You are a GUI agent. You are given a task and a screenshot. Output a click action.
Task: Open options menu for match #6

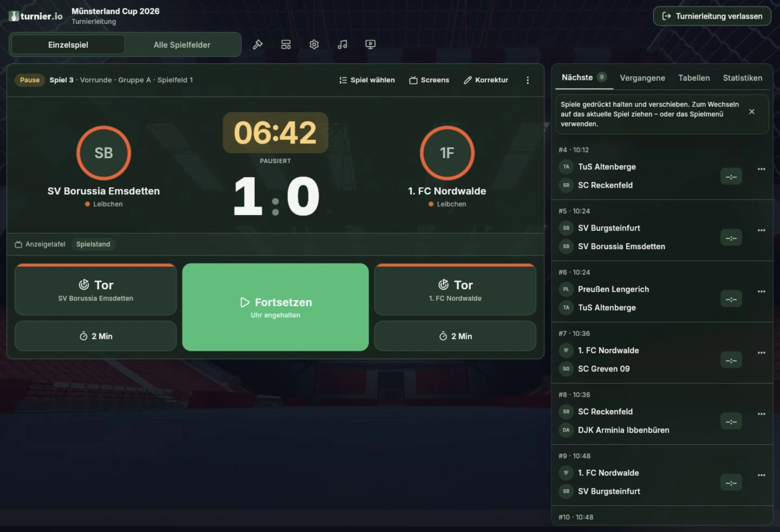[x=762, y=291]
